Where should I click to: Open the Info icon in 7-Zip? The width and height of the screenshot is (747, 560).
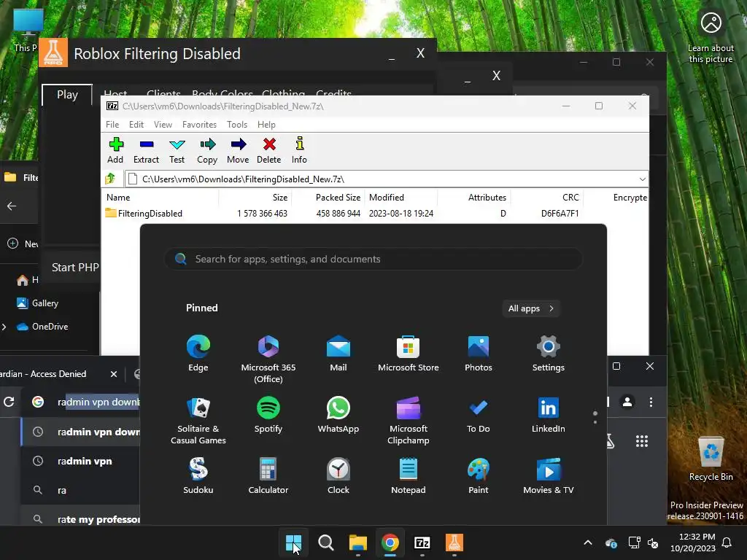(299, 150)
